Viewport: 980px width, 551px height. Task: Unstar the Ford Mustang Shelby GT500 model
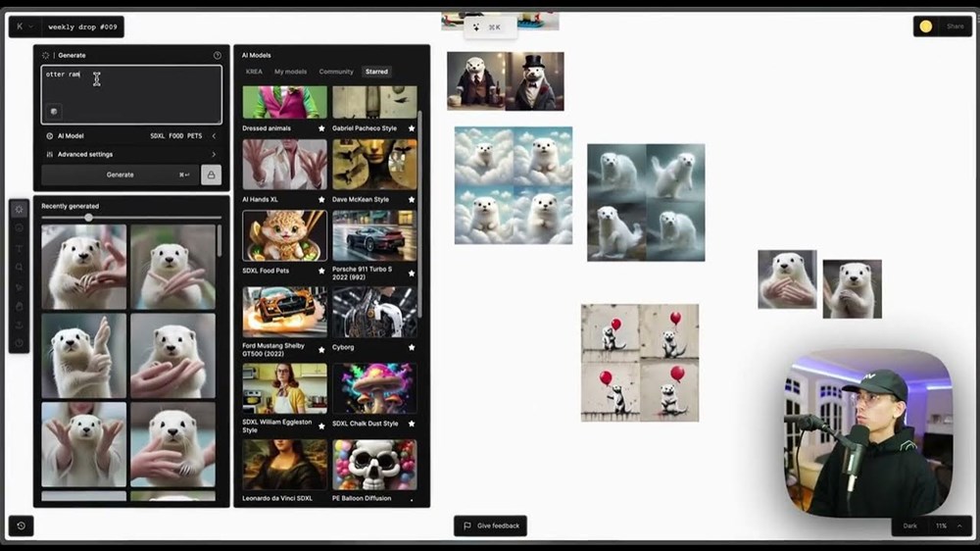click(321, 350)
